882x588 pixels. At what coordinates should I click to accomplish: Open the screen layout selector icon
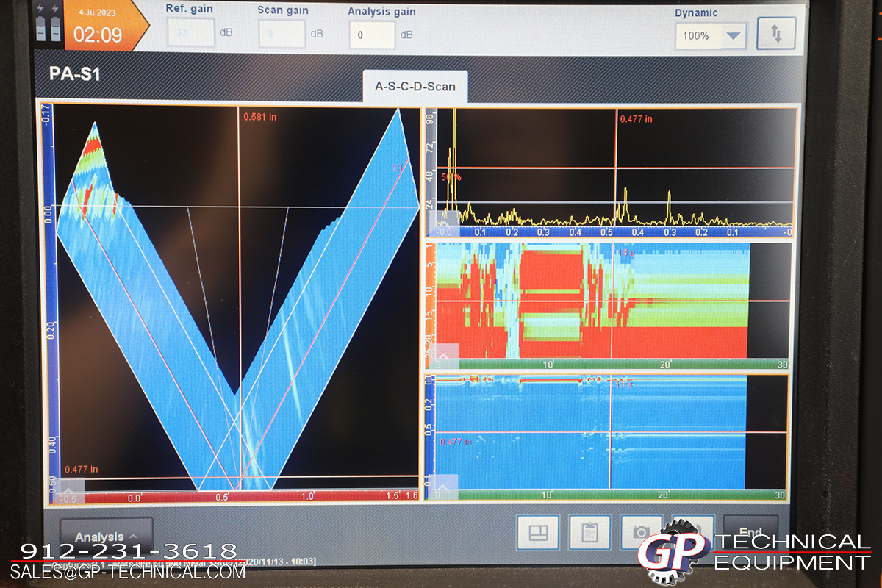(538, 531)
